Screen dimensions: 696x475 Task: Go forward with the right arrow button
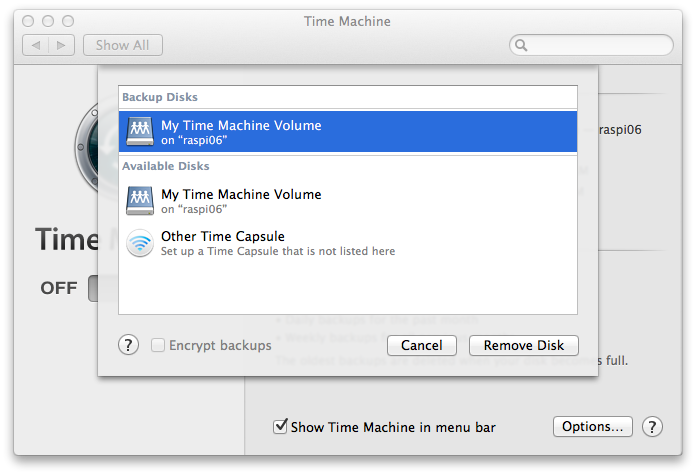pos(61,45)
